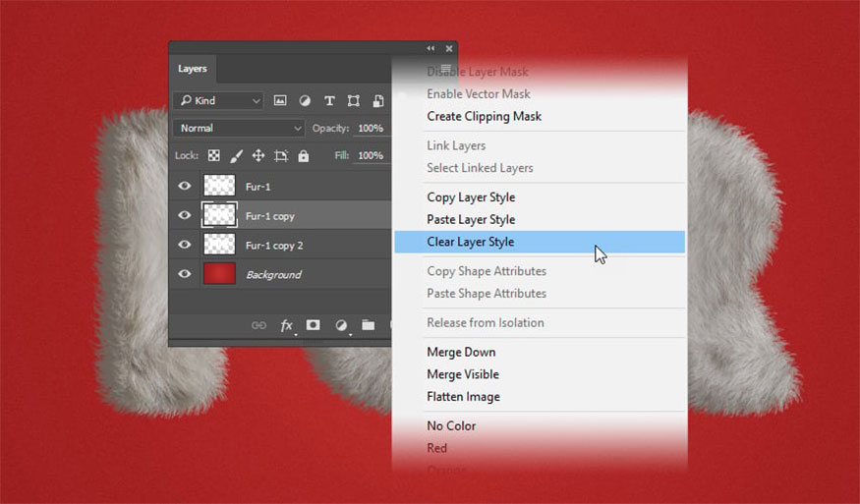The height and width of the screenshot is (504, 860).
Task: Choose Clear Layer Style
Action: [540, 242]
